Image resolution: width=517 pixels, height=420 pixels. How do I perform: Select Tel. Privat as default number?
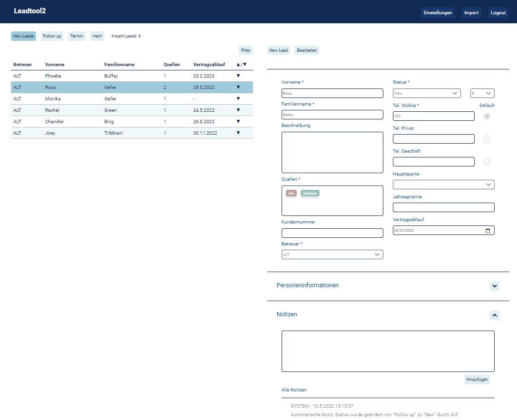point(487,139)
